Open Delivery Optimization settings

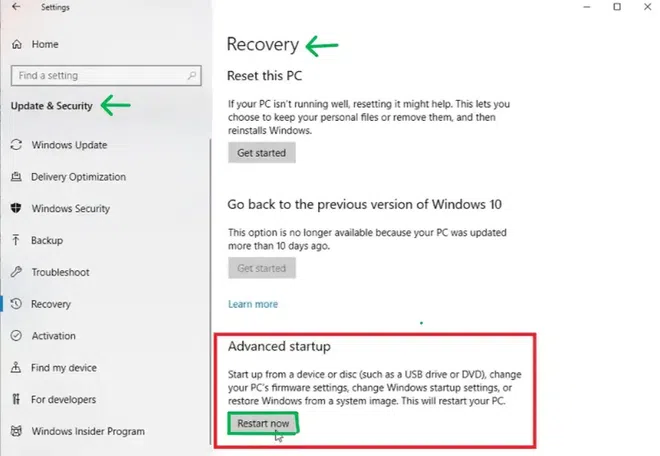(78, 177)
